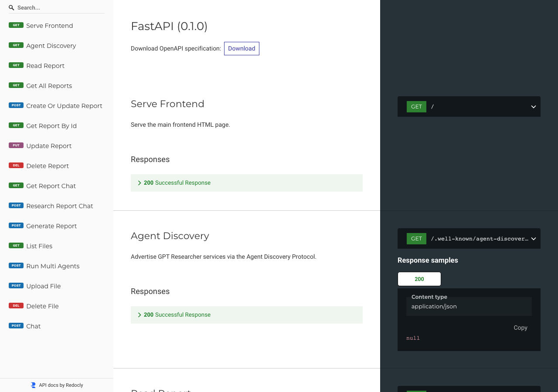Expand the Agent Discovery 200 Successful Response
This screenshot has width=558, height=392.
coord(247,315)
